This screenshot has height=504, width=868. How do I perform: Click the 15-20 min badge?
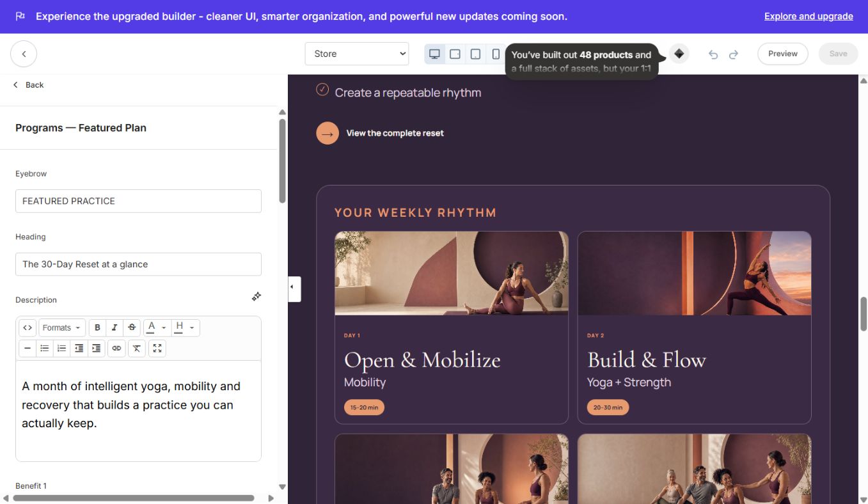tap(364, 407)
